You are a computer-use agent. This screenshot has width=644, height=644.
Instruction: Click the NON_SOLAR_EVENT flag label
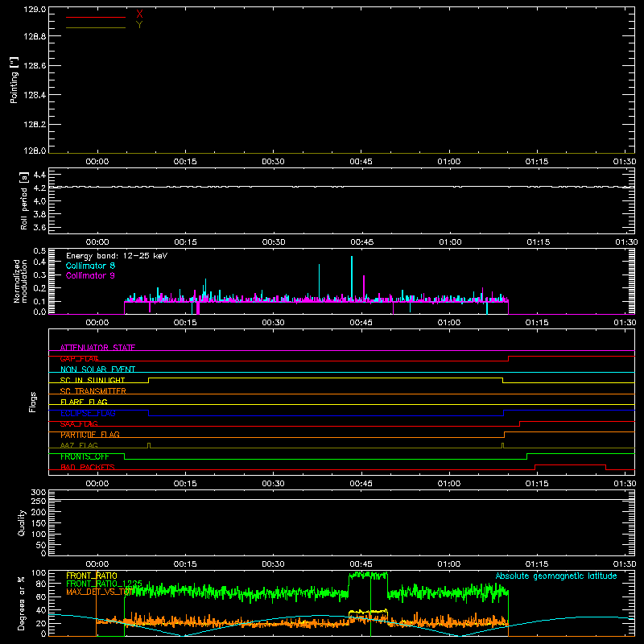(97, 369)
